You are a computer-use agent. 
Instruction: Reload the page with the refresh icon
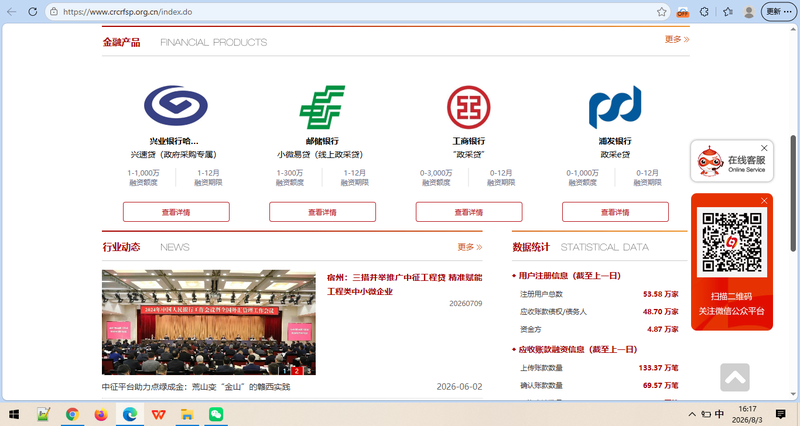[x=33, y=12]
